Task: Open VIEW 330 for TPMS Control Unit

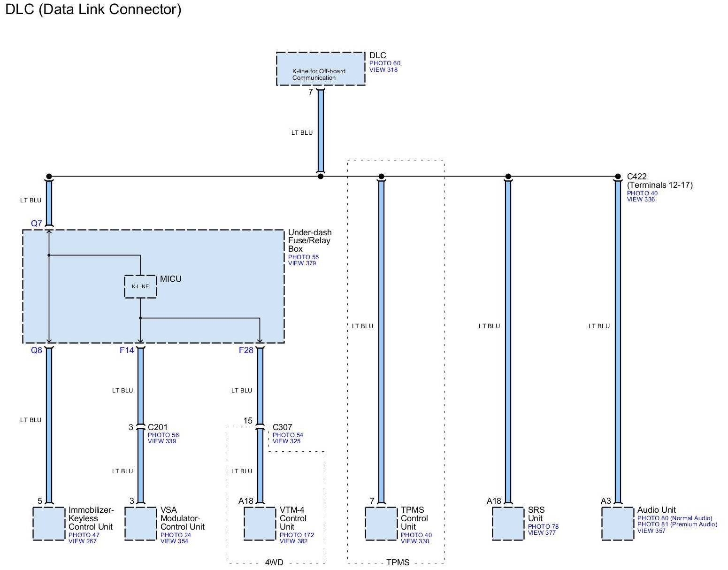Action: pyautogui.click(x=414, y=541)
